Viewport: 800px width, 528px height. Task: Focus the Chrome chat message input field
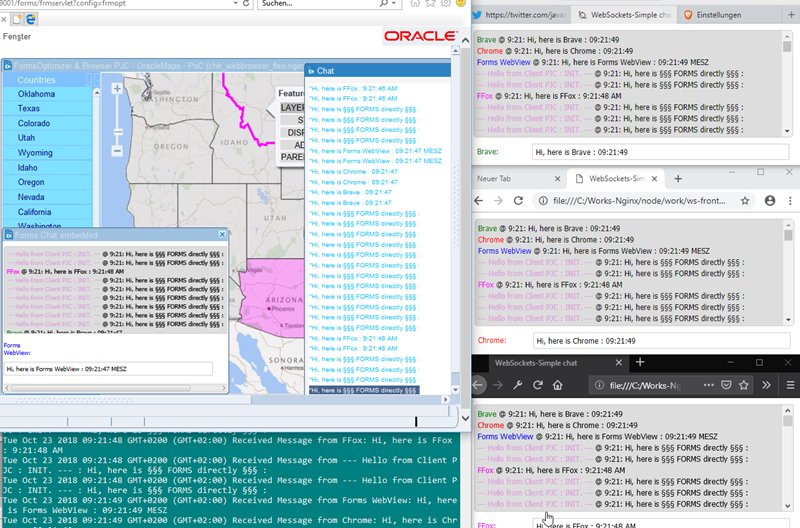(x=661, y=341)
